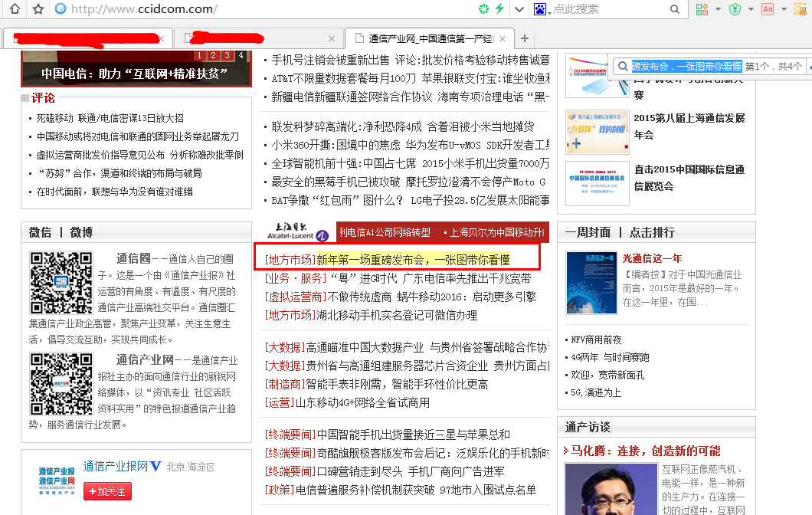The width and height of the screenshot is (812, 515).
Task: Open 马化腾：连接，创造新的可能 interview
Action: pyautogui.click(x=645, y=451)
